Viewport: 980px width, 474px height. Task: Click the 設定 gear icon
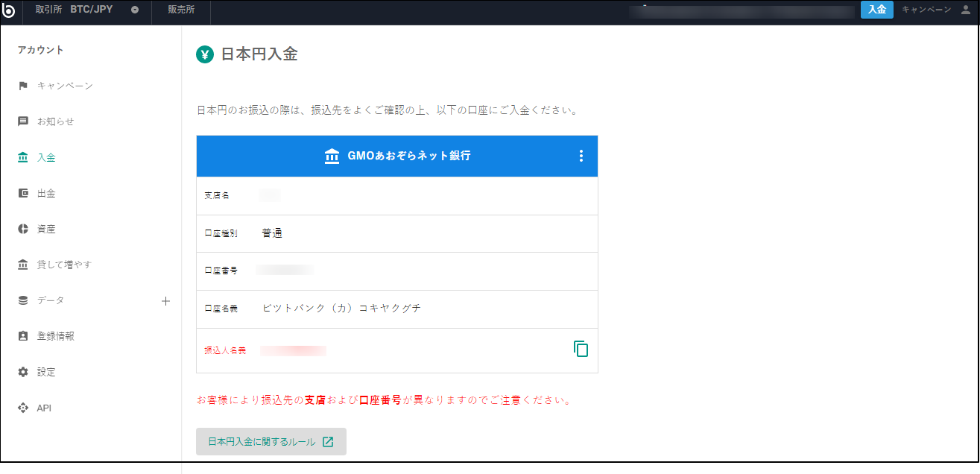(x=23, y=372)
